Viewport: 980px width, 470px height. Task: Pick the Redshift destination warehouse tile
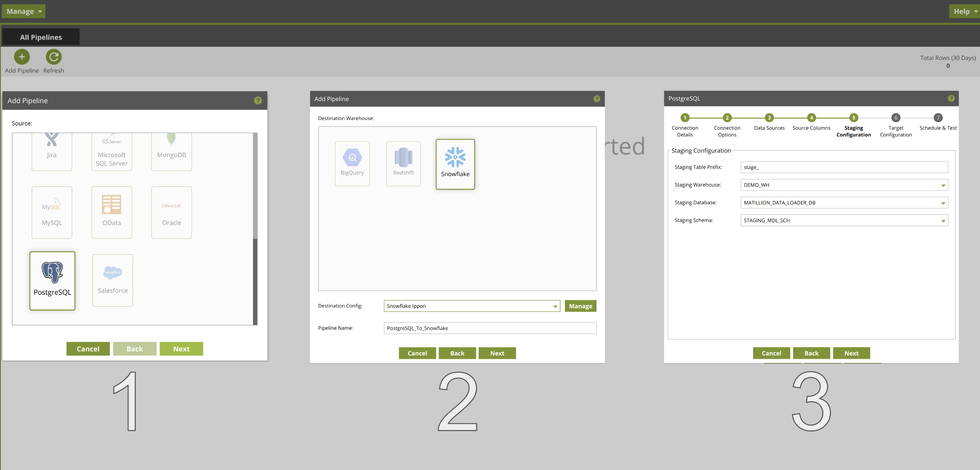tap(403, 163)
